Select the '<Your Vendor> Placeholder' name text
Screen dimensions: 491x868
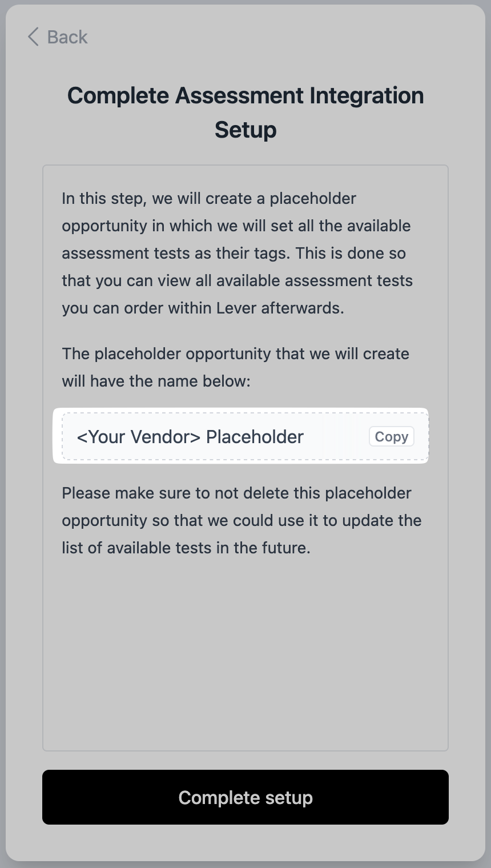point(190,436)
